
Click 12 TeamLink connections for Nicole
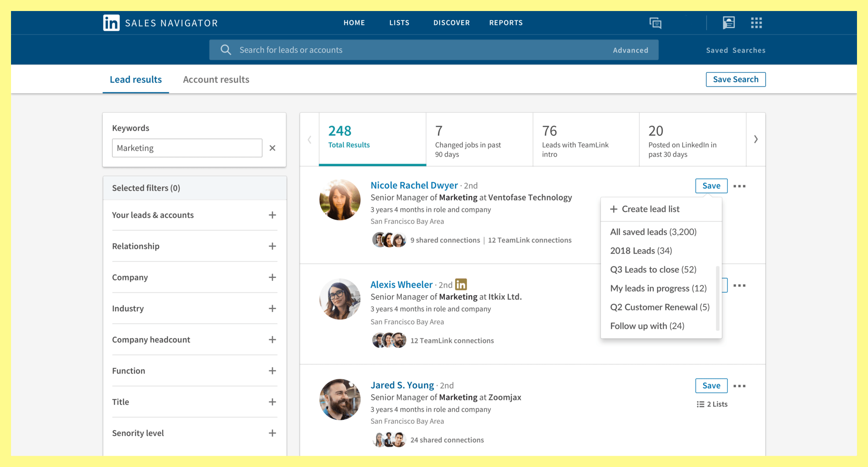[530, 240]
